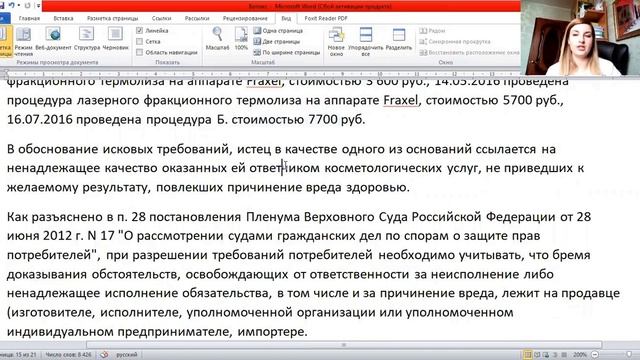Enable Область навигации checkbox

140,52
